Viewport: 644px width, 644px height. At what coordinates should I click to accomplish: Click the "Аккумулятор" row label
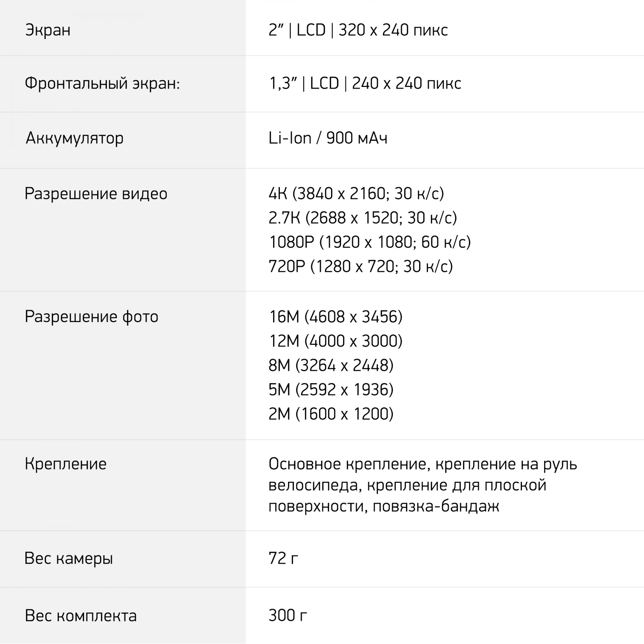(x=74, y=138)
